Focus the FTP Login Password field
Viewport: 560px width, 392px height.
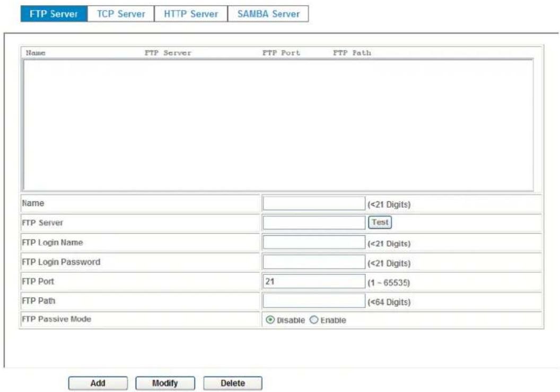314,262
